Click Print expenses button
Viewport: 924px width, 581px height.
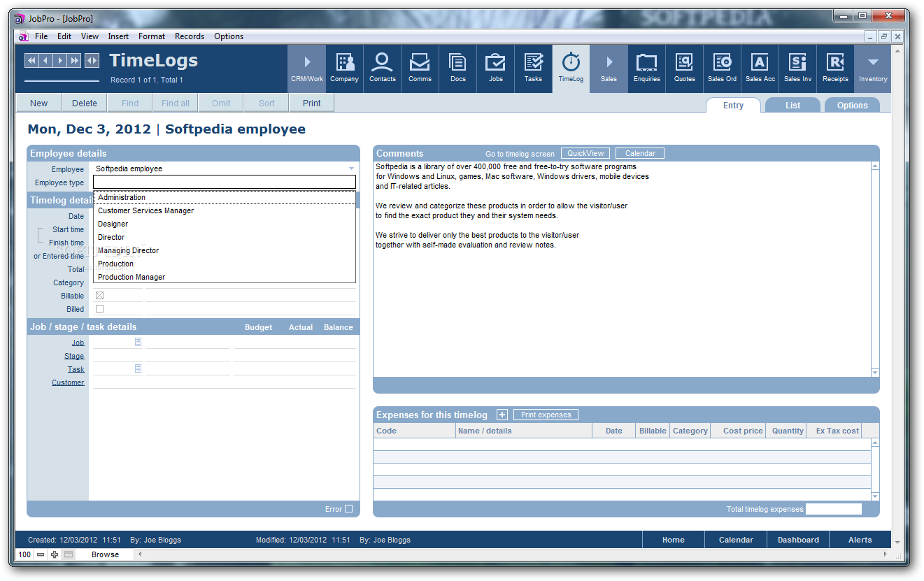546,415
